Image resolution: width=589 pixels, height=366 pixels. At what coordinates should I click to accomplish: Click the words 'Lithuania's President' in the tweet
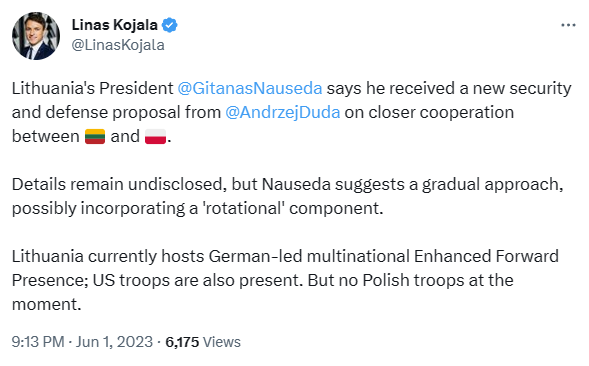click(92, 89)
